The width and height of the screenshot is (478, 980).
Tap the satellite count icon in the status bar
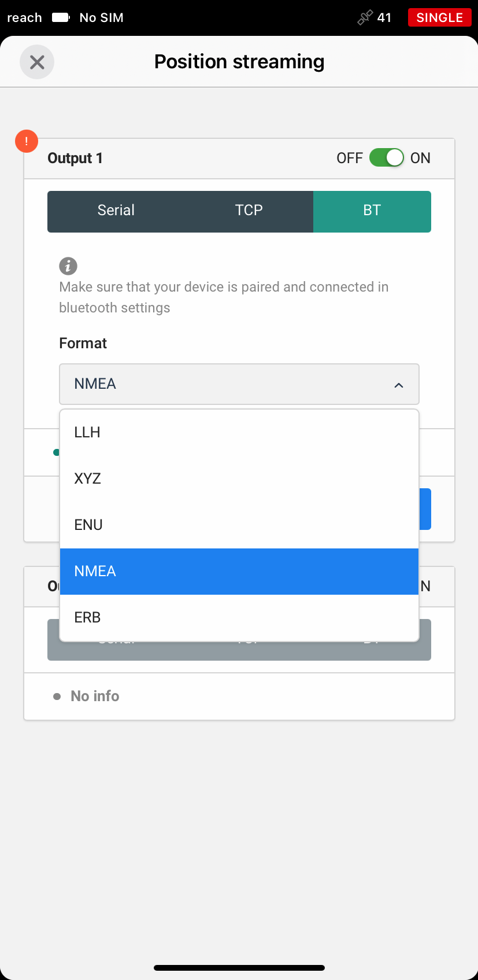(x=365, y=18)
